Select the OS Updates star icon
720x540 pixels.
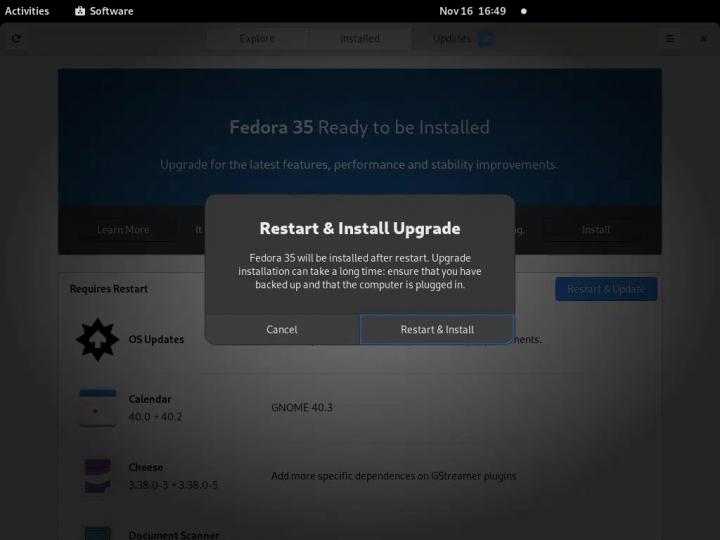click(x=98, y=339)
